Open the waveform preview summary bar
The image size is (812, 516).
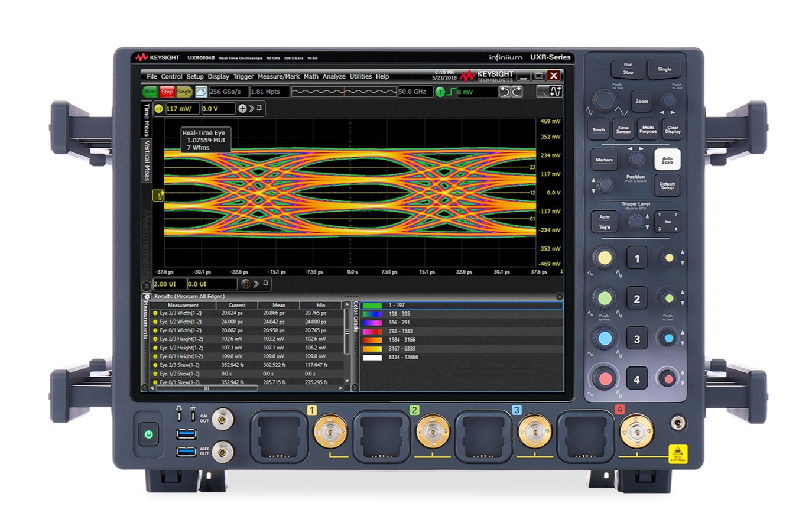click(x=345, y=92)
